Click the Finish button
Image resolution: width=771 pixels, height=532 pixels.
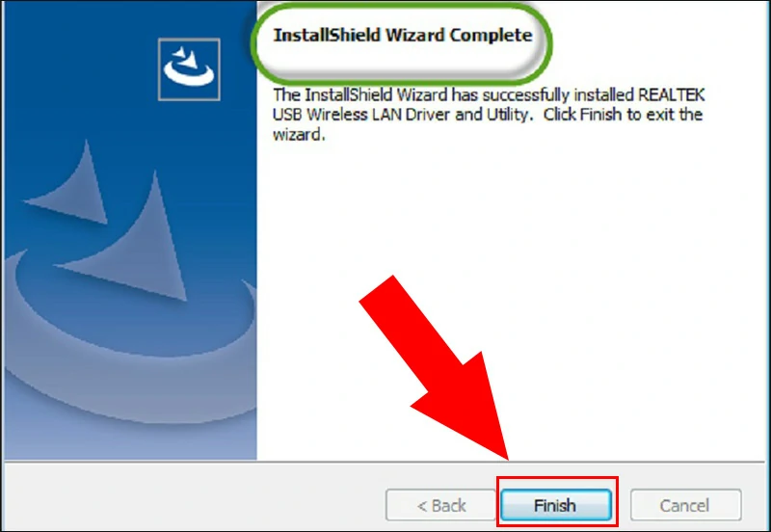556,505
